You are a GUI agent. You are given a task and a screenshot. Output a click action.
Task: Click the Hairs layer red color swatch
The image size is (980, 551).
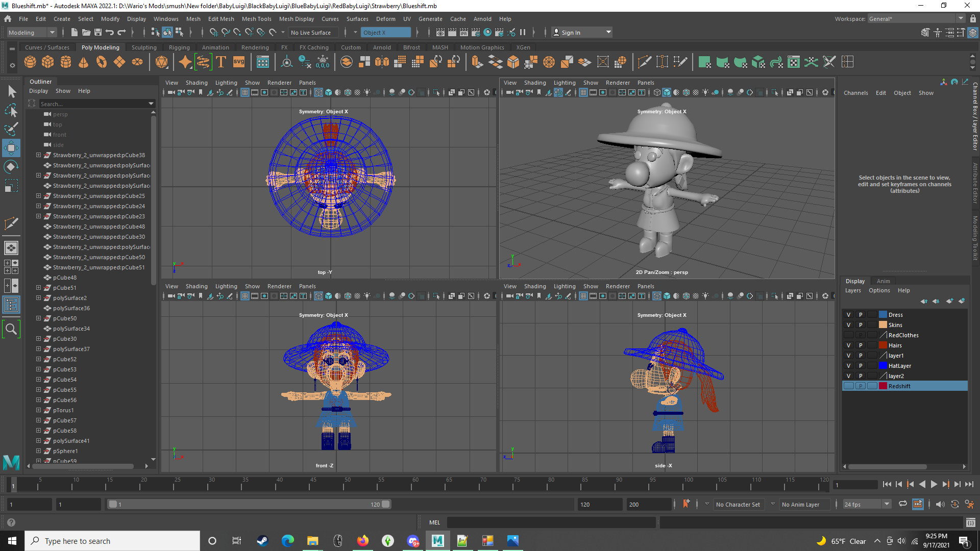[883, 345]
